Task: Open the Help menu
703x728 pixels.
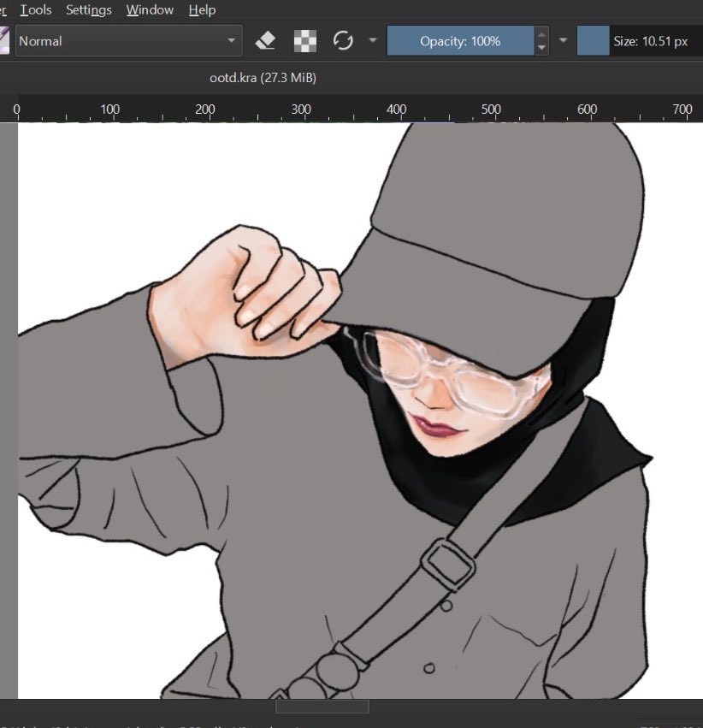Action: [x=203, y=9]
